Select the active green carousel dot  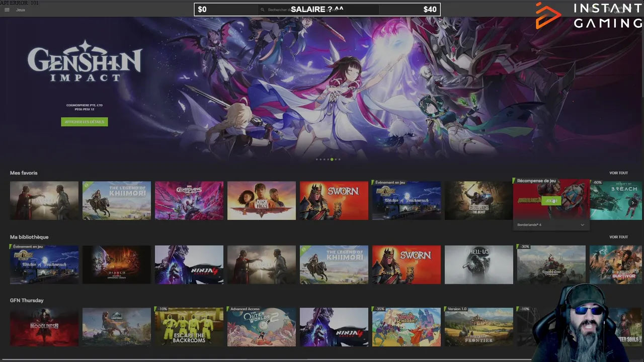(332, 159)
